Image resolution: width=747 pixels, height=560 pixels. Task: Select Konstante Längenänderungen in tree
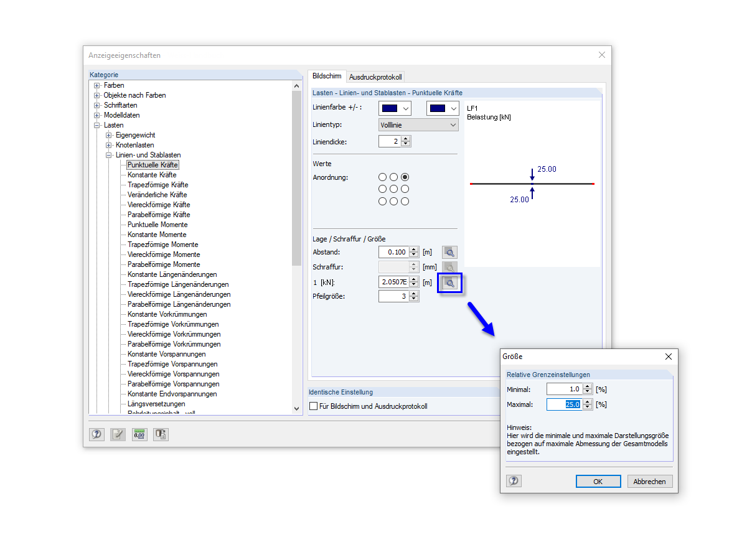pyautogui.click(x=172, y=274)
